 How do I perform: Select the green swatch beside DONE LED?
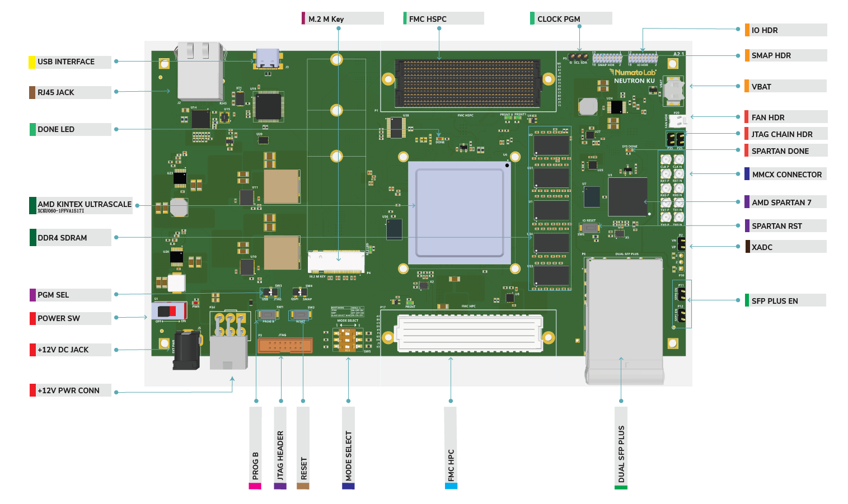(x=32, y=129)
